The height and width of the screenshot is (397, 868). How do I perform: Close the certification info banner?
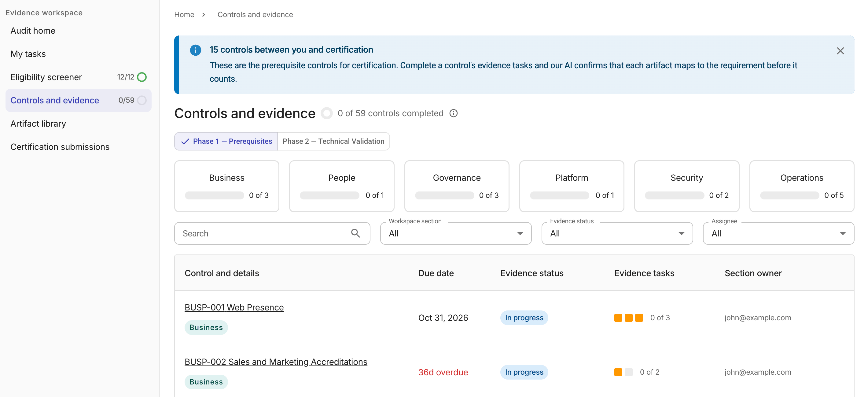coord(840,50)
